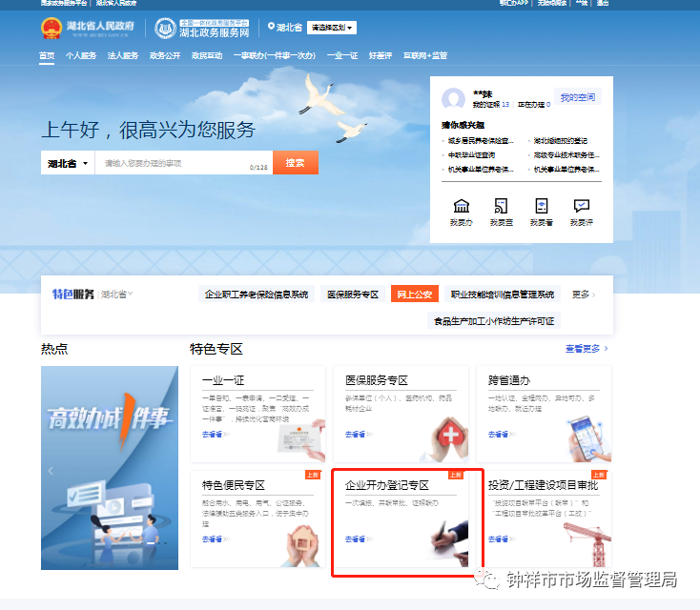Open 中职毕业证查询 suggestion
700x610 pixels.
(471, 154)
